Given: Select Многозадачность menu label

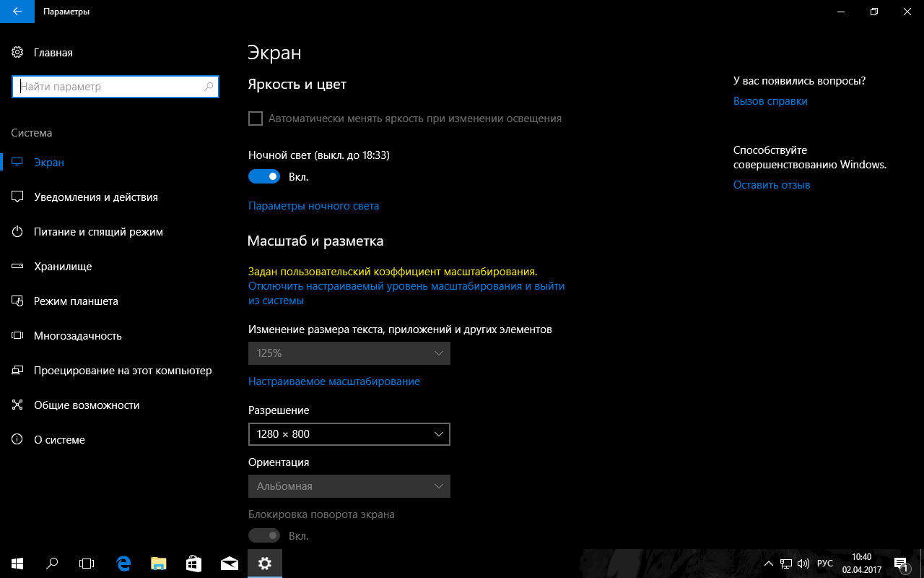Looking at the screenshot, I should (x=78, y=336).
